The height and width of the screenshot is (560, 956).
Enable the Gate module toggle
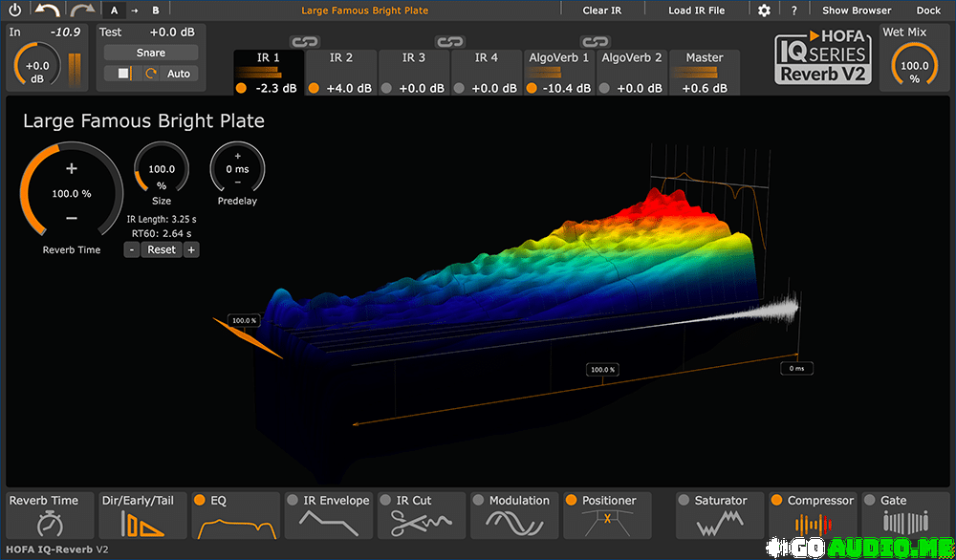coord(870,500)
